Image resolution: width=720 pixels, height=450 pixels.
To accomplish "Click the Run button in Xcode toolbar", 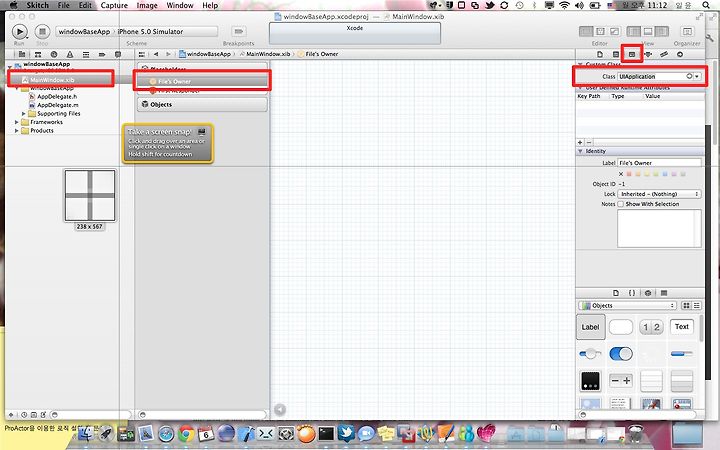I will 19,31.
